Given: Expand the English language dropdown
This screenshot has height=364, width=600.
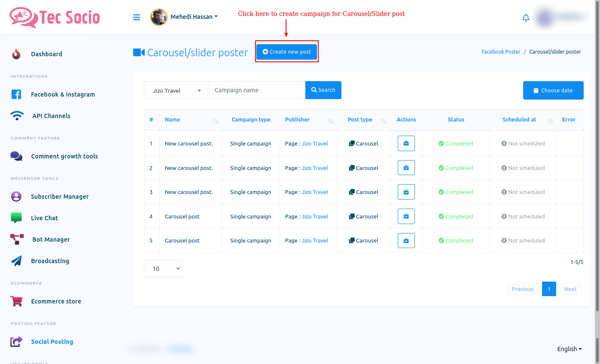Looking at the screenshot, I should [x=569, y=349].
